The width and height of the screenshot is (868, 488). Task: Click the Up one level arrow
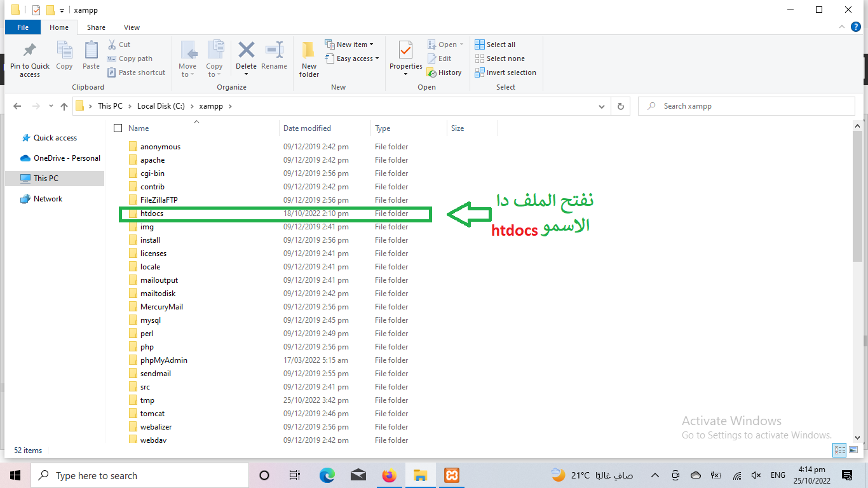click(64, 106)
